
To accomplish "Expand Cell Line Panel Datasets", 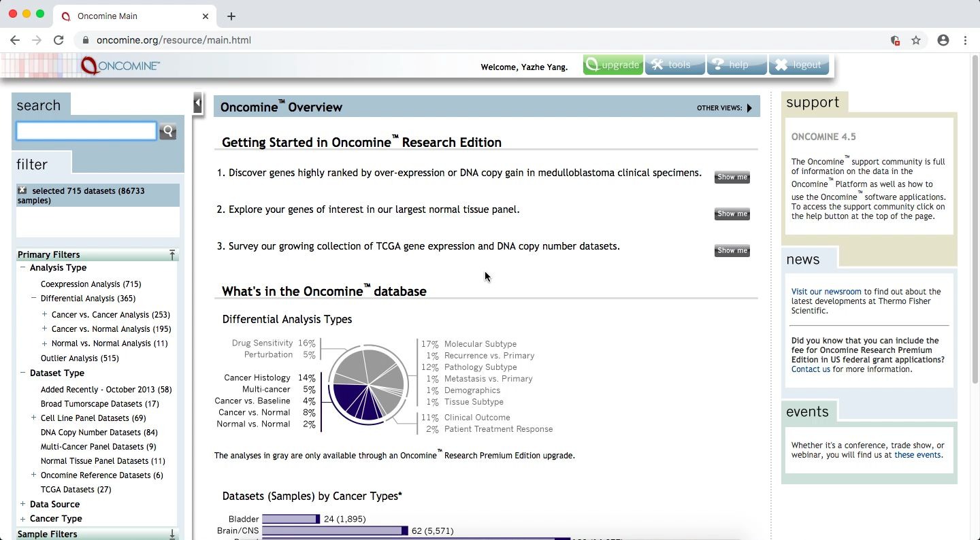I will click(x=33, y=418).
